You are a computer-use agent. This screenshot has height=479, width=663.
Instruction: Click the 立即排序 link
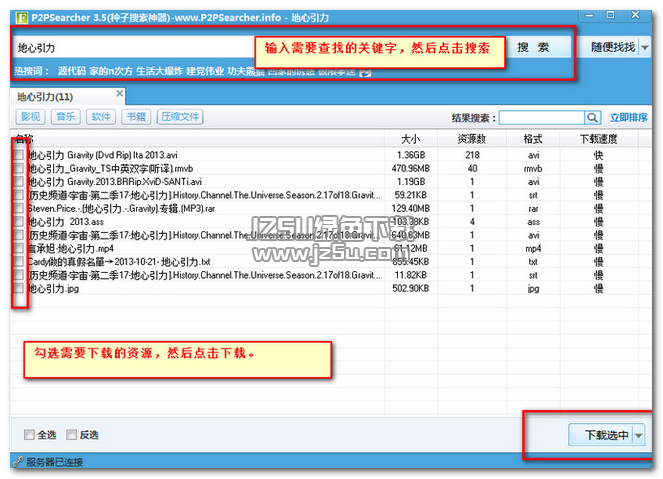coord(628,118)
